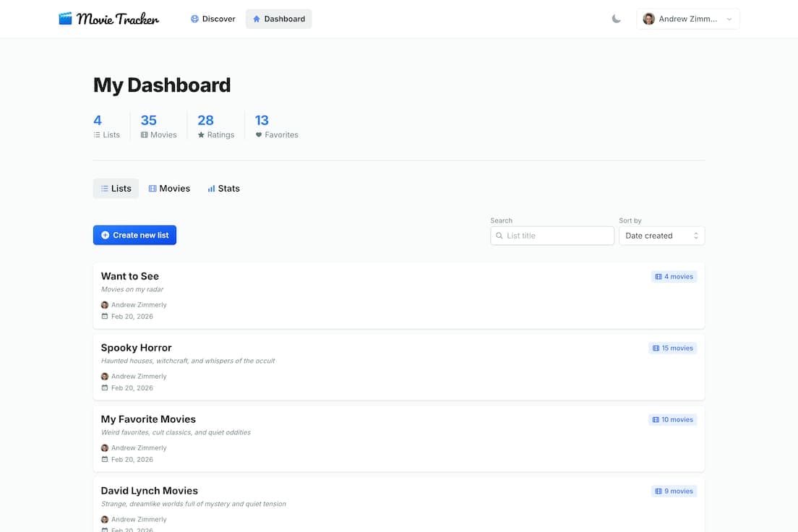
Task: Click the plus icon in Create new list
Action: 105,235
